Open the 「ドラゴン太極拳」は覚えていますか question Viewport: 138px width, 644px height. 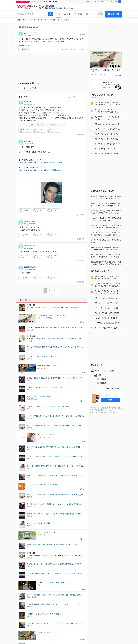coord(42,356)
